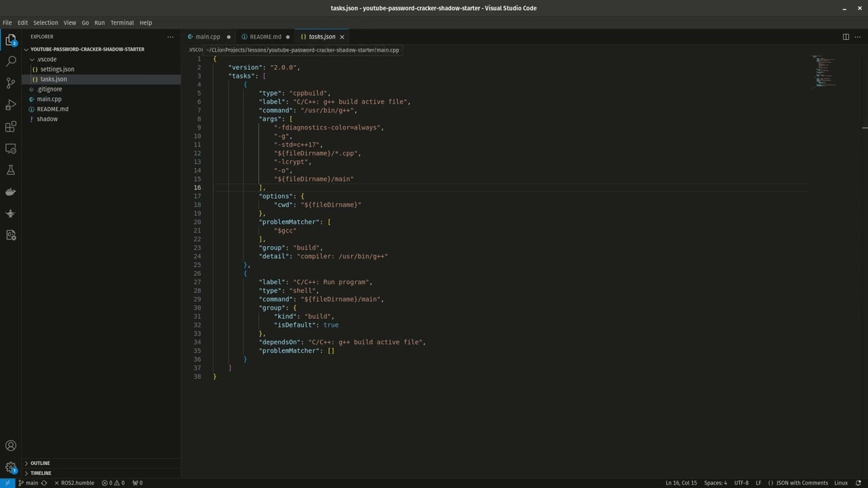Open the Remote Explorer monitor icon

[10, 148]
